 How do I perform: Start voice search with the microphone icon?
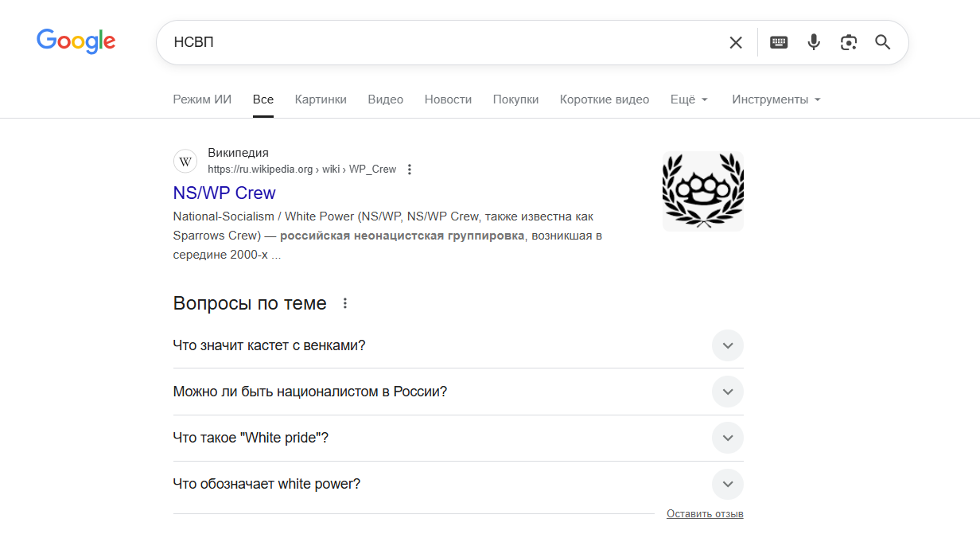[x=814, y=42]
